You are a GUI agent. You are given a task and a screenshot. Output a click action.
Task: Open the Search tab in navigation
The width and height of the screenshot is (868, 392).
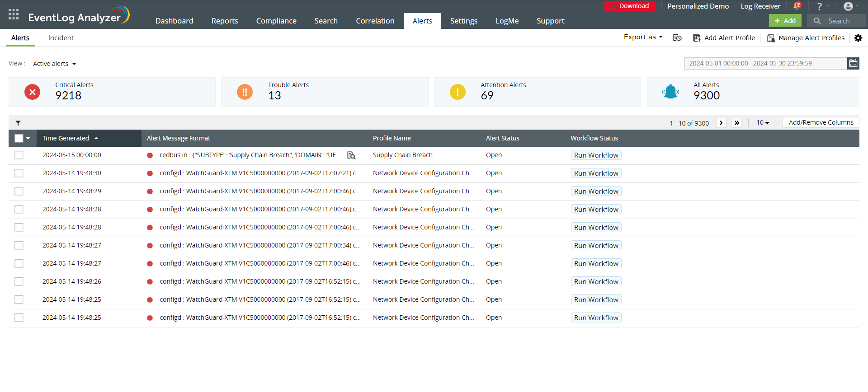[x=326, y=21]
